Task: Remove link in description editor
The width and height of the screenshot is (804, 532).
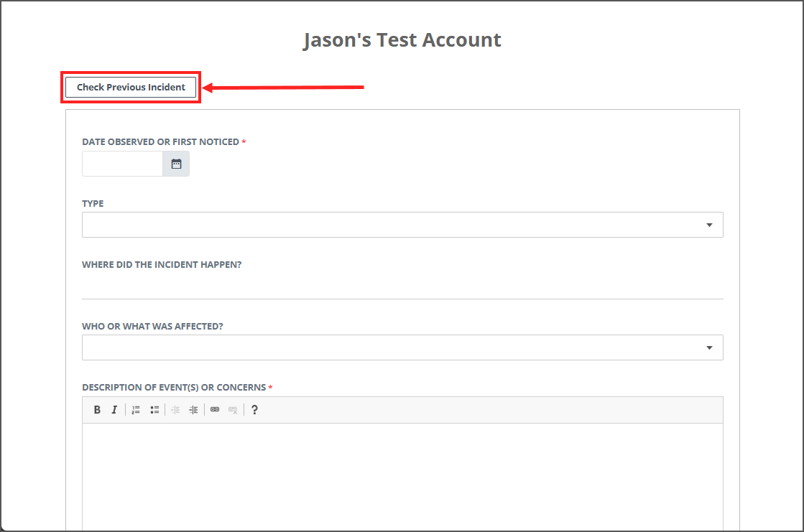Action: coord(233,410)
